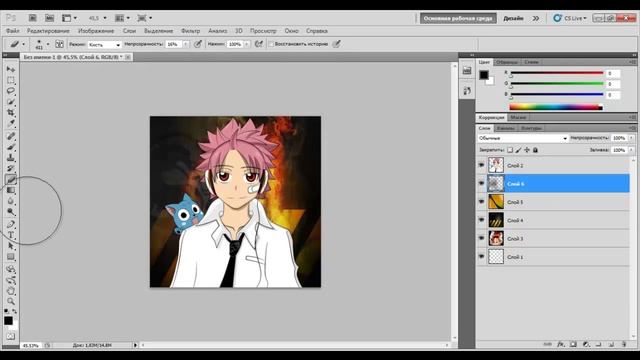This screenshot has height=360, width=640.
Task: Select the Eraser tool in toolbox
Action: [11, 180]
